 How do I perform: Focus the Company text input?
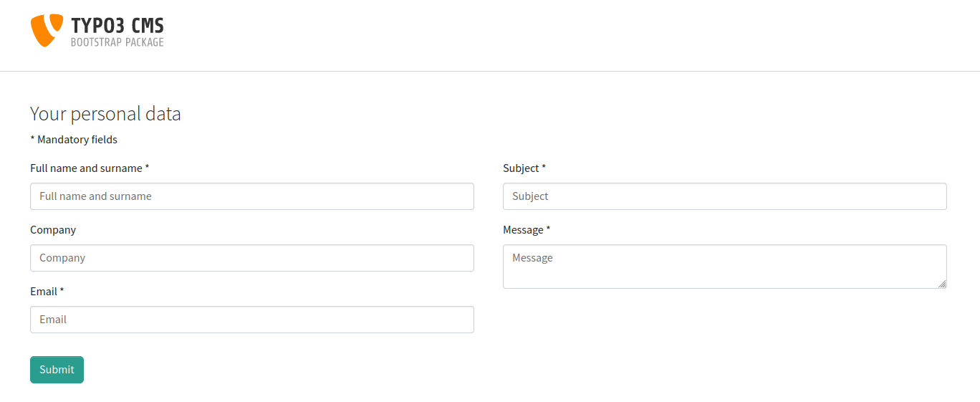click(251, 258)
